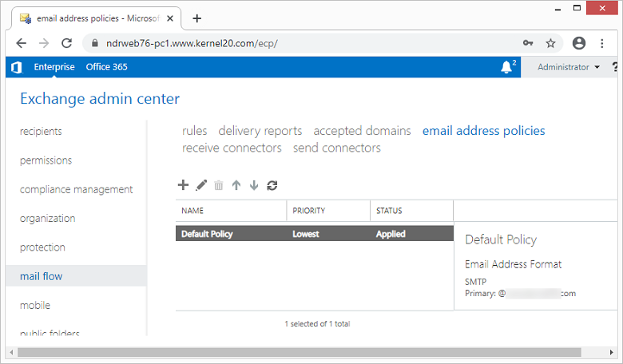Screen dimensions: 623x364
Task: Open the Chrome profile avatar
Action: tap(579, 43)
